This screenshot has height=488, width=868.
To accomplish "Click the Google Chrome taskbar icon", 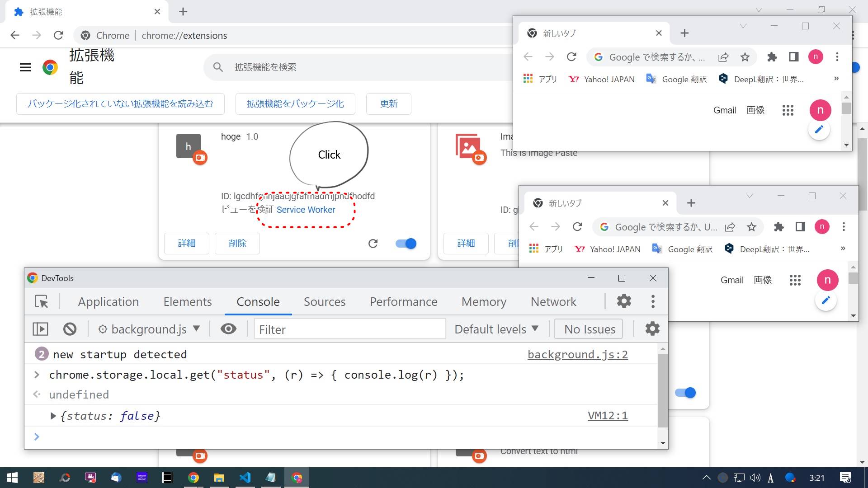I will point(193,477).
